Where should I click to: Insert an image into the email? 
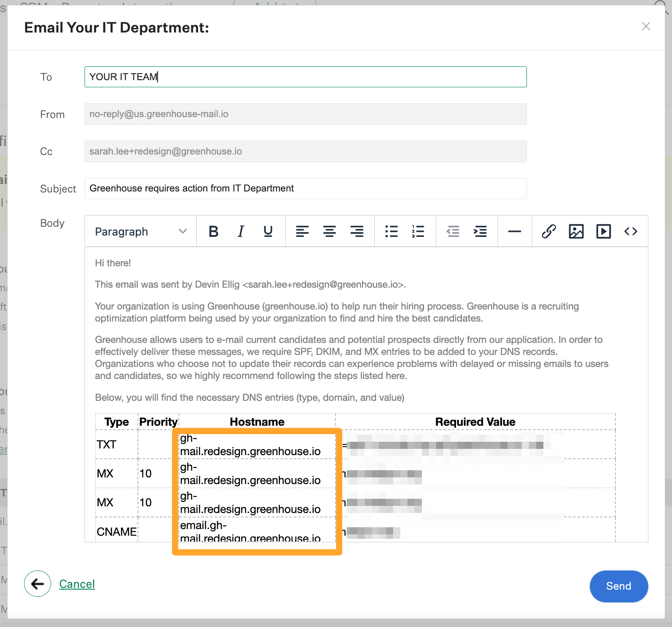pyautogui.click(x=576, y=232)
